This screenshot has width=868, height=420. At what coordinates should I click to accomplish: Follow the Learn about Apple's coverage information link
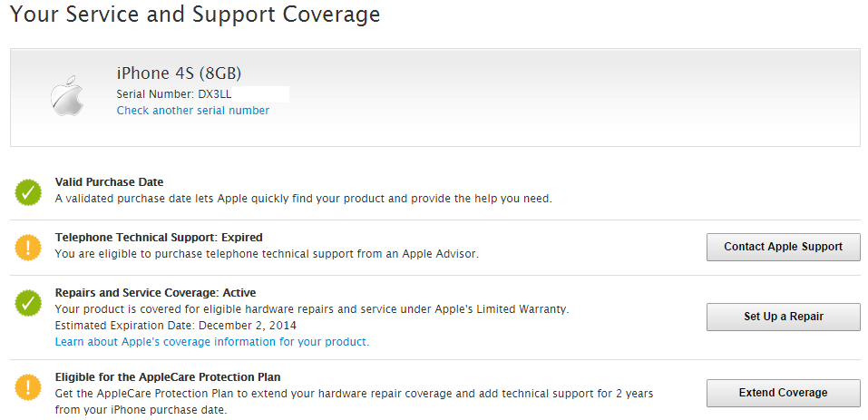(212, 342)
